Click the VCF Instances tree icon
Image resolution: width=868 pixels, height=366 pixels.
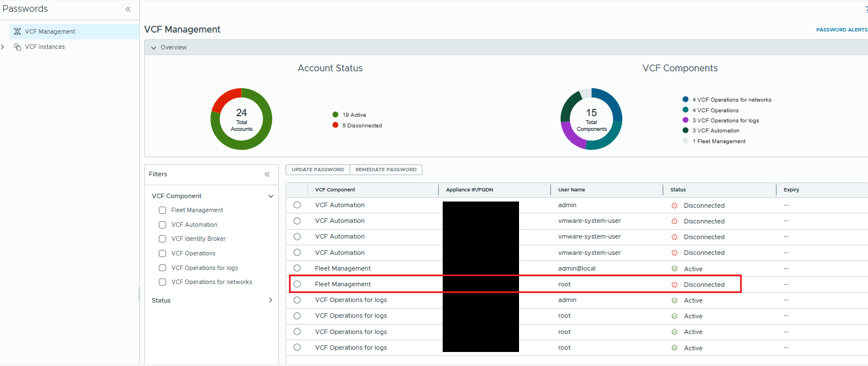pyautogui.click(x=17, y=47)
